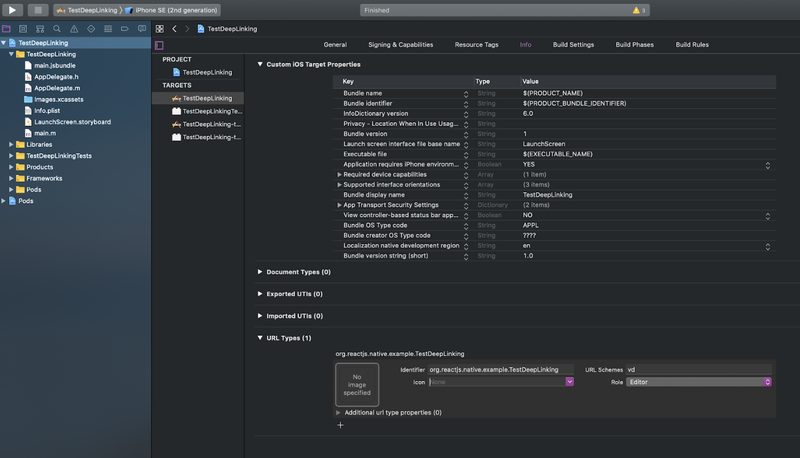This screenshot has height=458, width=800.
Task: Switch to the Build Phases tab
Action: point(634,45)
